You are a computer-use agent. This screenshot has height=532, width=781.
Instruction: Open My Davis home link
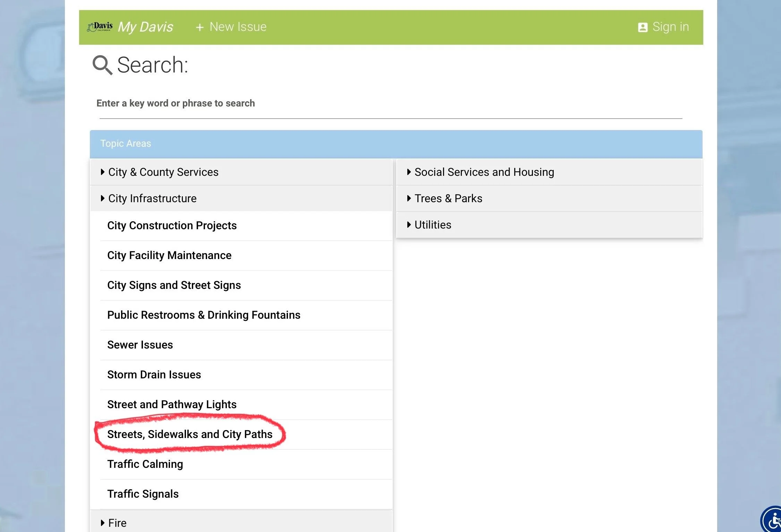click(x=145, y=27)
